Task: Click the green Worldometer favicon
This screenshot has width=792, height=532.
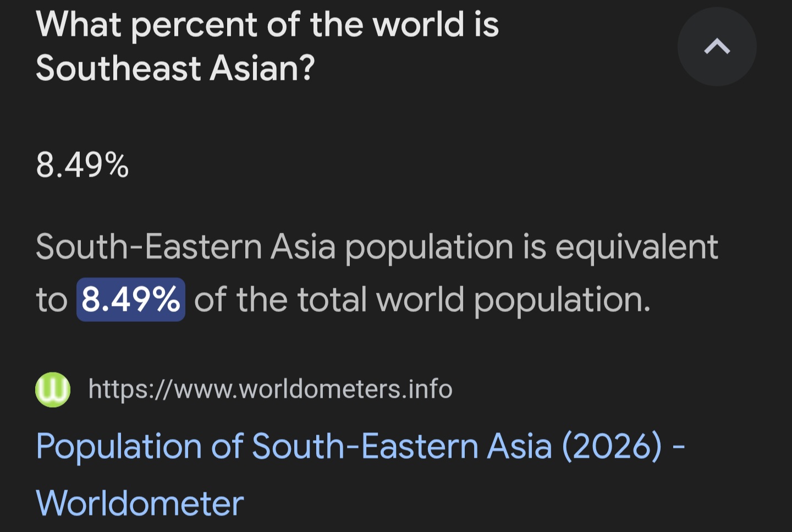Action: tap(53, 390)
